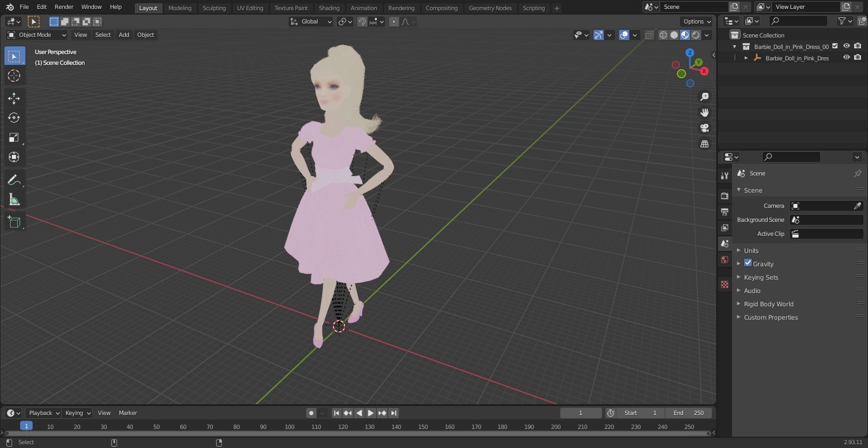This screenshot has width=868, height=448.
Task: Jump to the timeline end frame
Action: coord(393,413)
